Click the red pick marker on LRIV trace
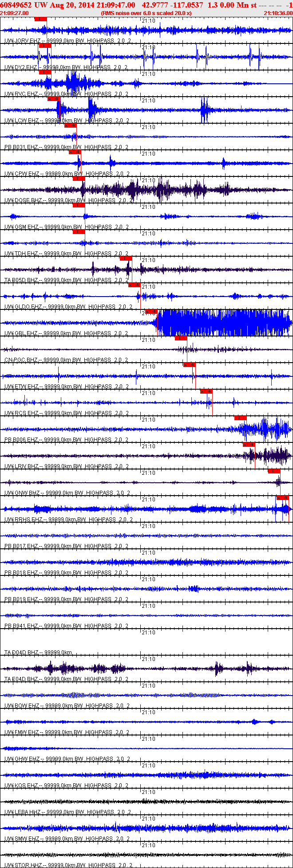Viewport: 293px width, 868px height. [249, 445]
